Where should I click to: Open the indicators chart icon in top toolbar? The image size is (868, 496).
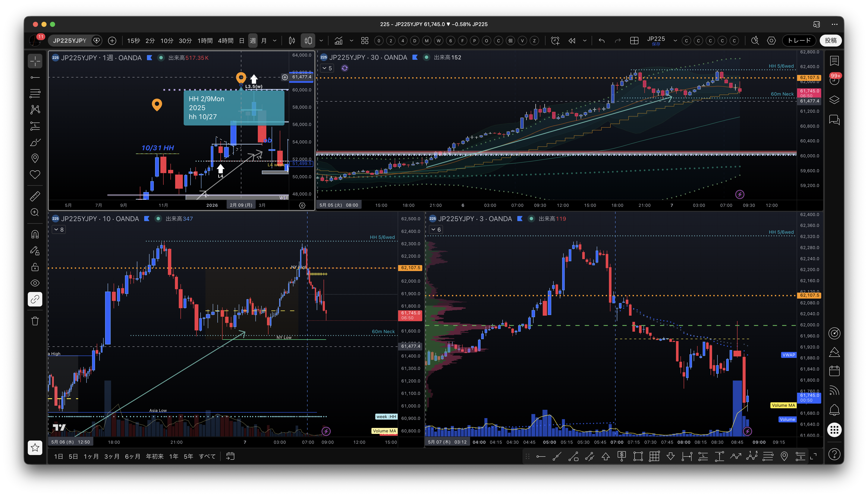coord(339,41)
